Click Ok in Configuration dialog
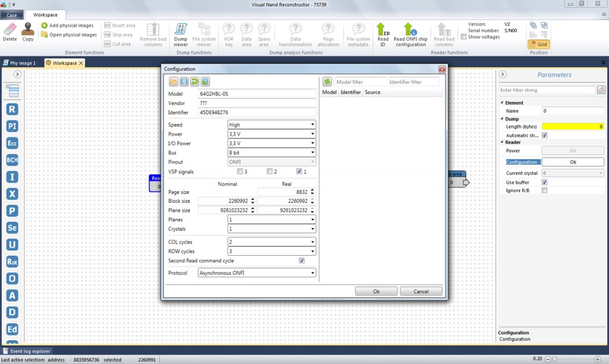Viewport: 609px width, 364px height. click(376, 291)
